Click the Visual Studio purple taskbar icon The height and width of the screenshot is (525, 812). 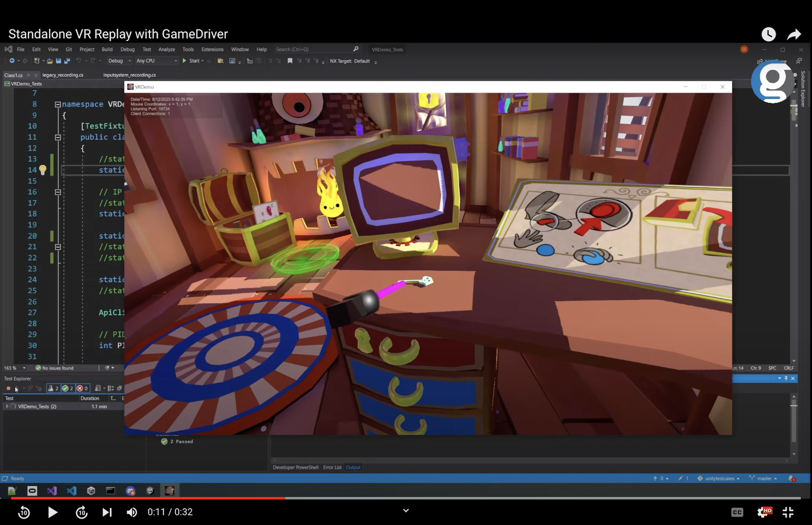click(x=52, y=491)
